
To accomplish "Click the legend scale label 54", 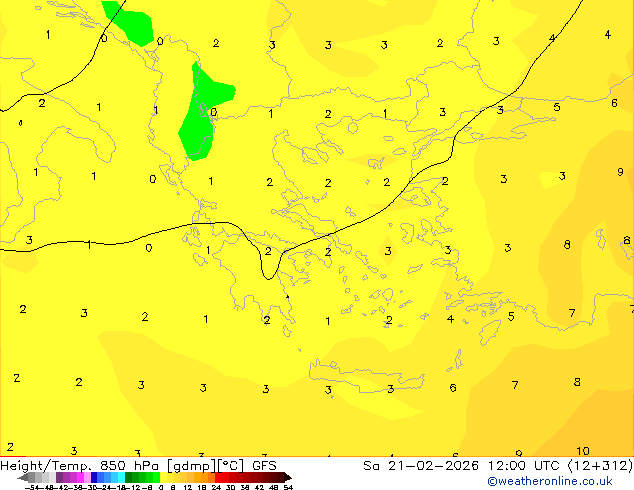I will 288,487.
